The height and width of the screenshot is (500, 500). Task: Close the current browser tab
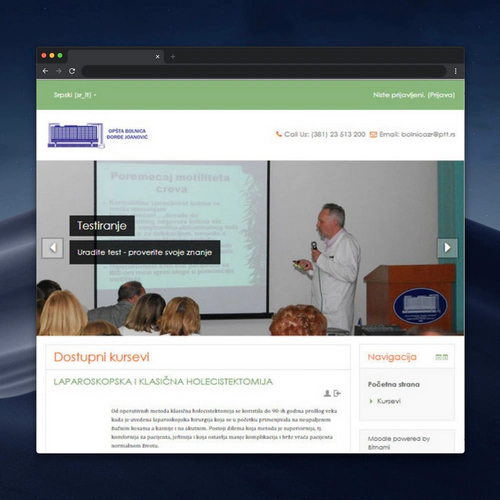(x=158, y=57)
